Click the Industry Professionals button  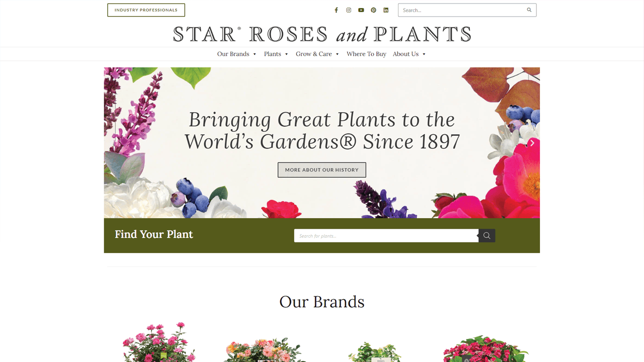pyautogui.click(x=146, y=10)
